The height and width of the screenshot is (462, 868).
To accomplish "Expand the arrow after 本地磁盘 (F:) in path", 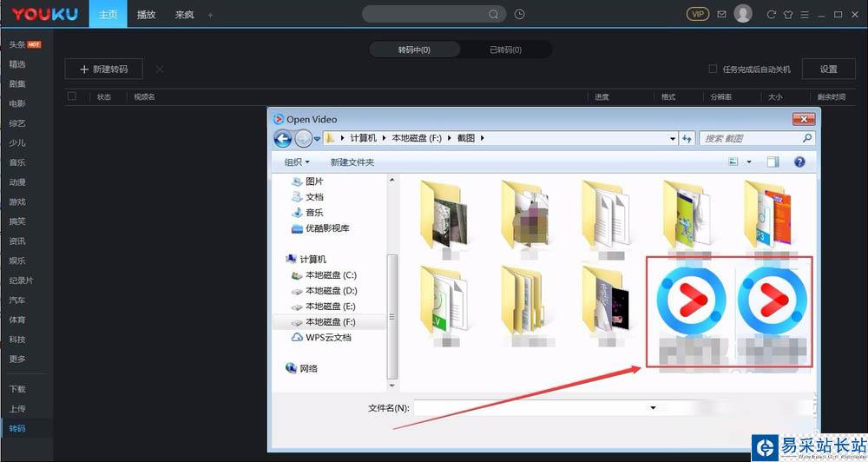I will point(449,138).
